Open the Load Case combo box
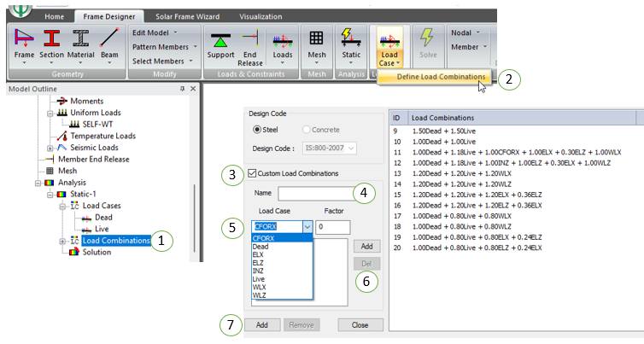This screenshot has height=344, width=644. pyautogui.click(x=283, y=227)
